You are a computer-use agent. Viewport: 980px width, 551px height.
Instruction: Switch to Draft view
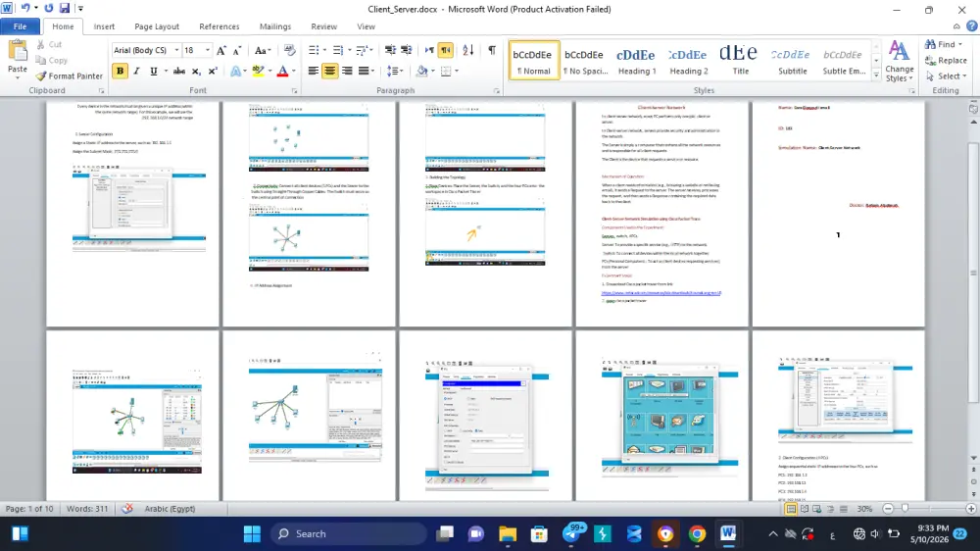(843, 509)
